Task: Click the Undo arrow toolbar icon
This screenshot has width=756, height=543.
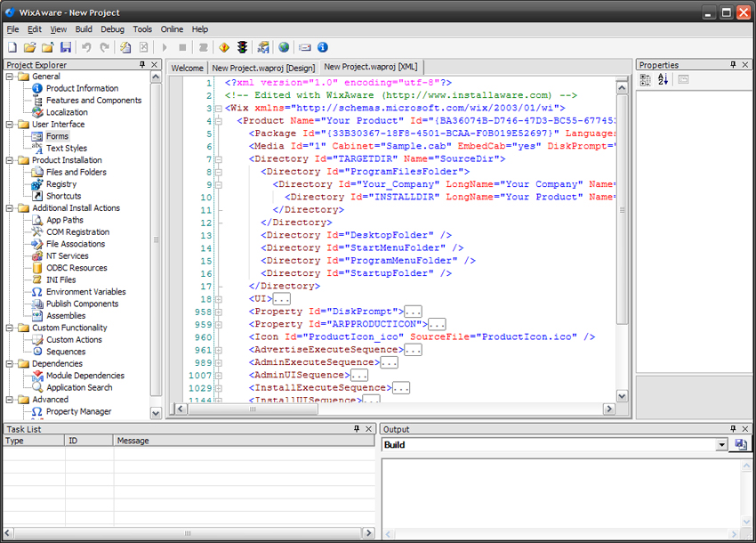Action: click(87, 47)
